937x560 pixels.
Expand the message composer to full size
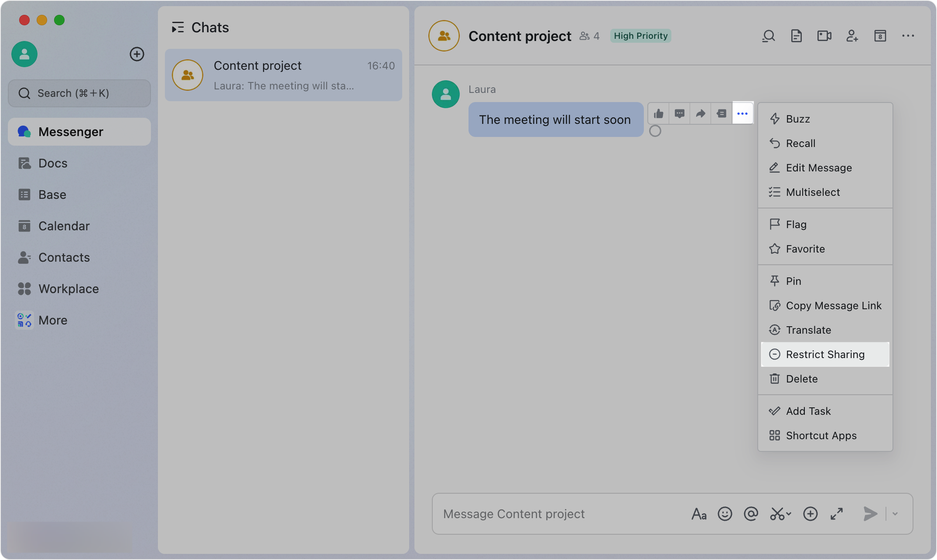tap(837, 514)
